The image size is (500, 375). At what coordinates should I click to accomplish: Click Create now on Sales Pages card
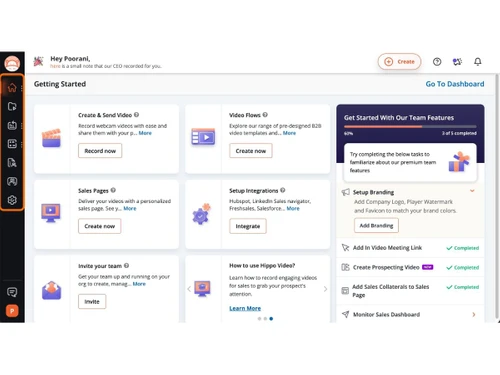[x=99, y=226]
